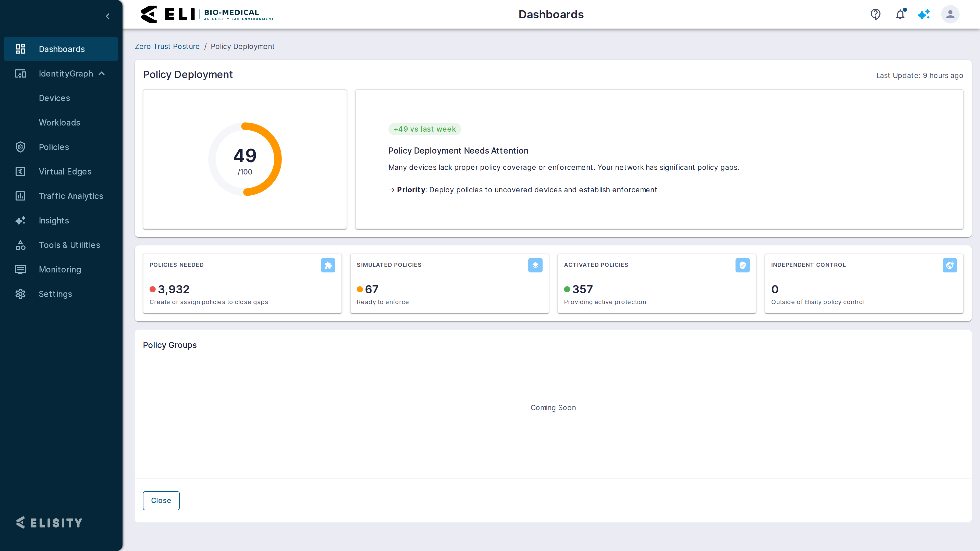
Task: Click the Independent Control globe icon
Action: [x=950, y=265]
